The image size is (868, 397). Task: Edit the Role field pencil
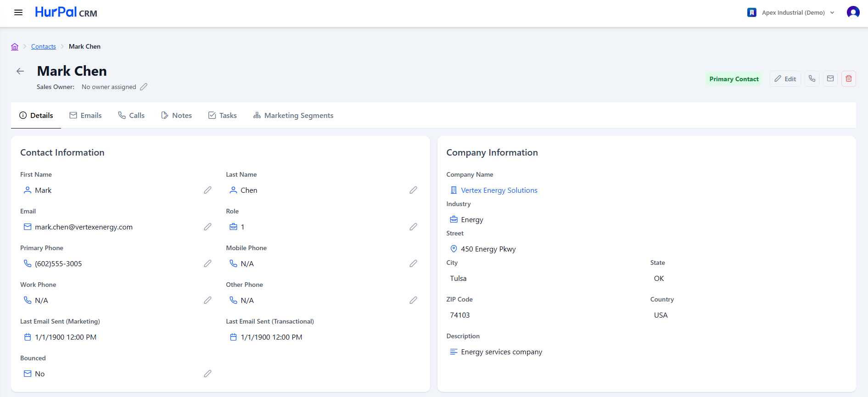(413, 227)
